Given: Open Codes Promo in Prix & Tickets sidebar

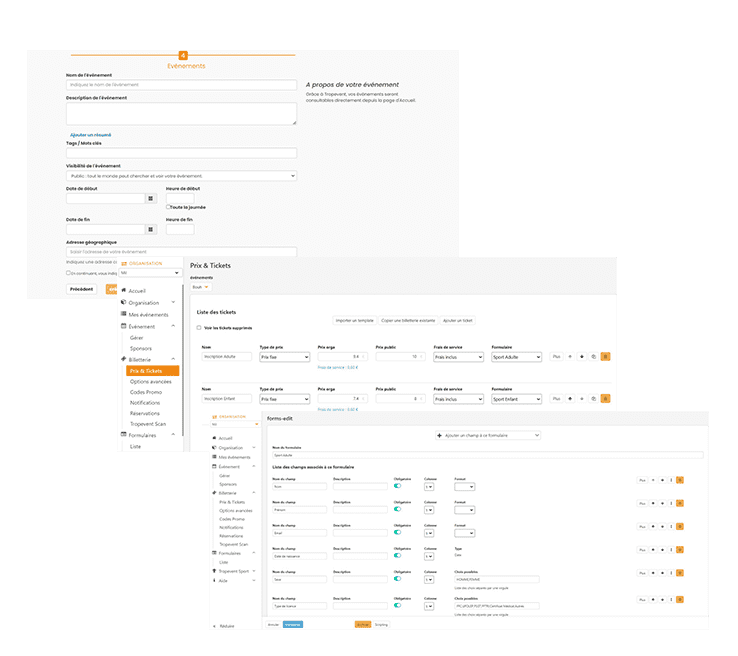Looking at the screenshot, I should click(146, 392).
